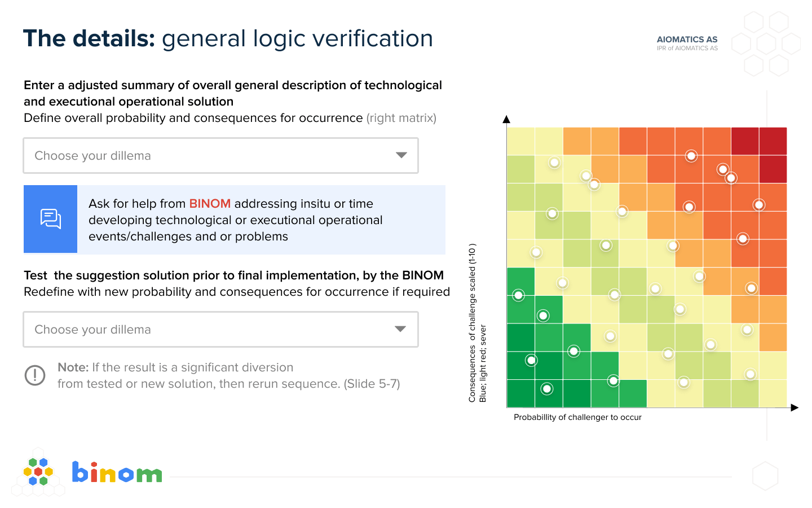Select the lowest marker in the bottom-left green area
The image size is (812, 508).
547,389
